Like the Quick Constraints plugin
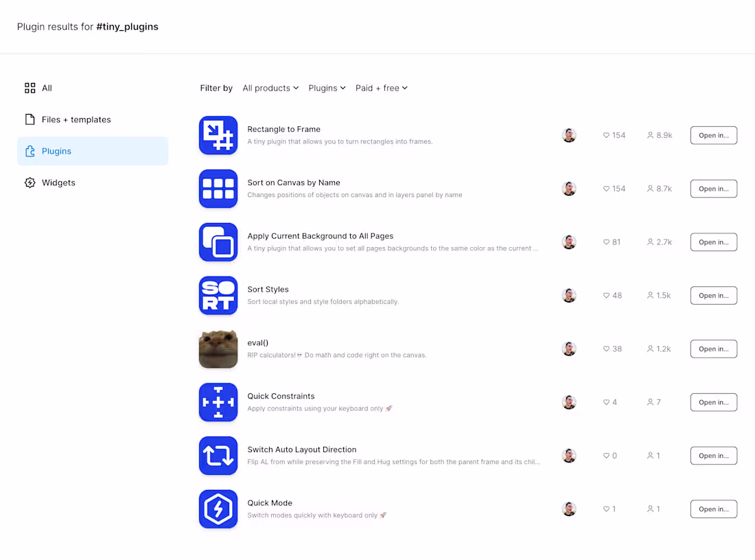This screenshot has width=755, height=560. click(606, 402)
